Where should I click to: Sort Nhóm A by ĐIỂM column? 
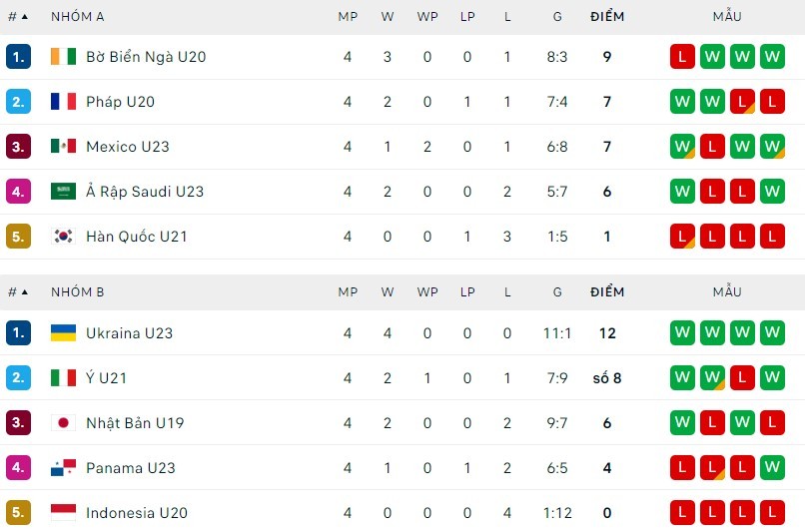click(606, 17)
